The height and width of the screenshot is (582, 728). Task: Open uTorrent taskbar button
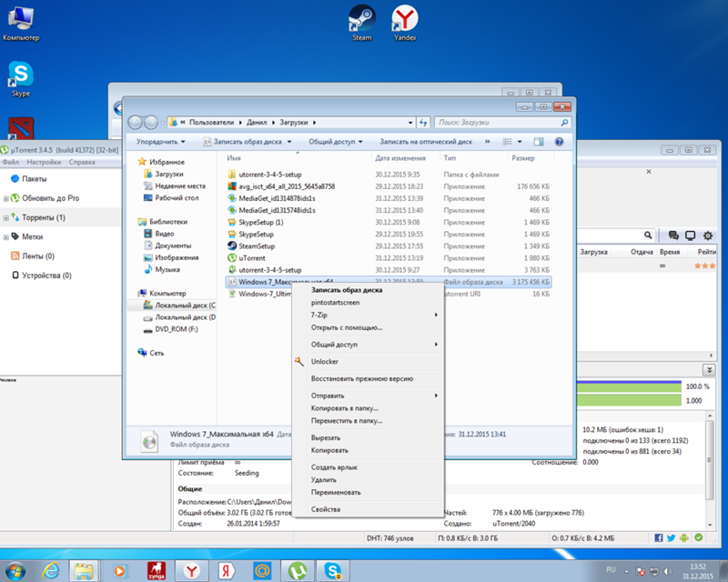pos(298,570)
